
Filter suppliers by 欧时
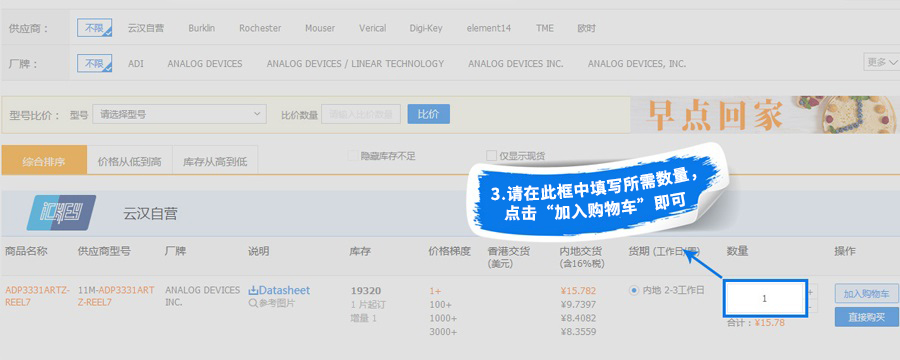pos(587,28)
